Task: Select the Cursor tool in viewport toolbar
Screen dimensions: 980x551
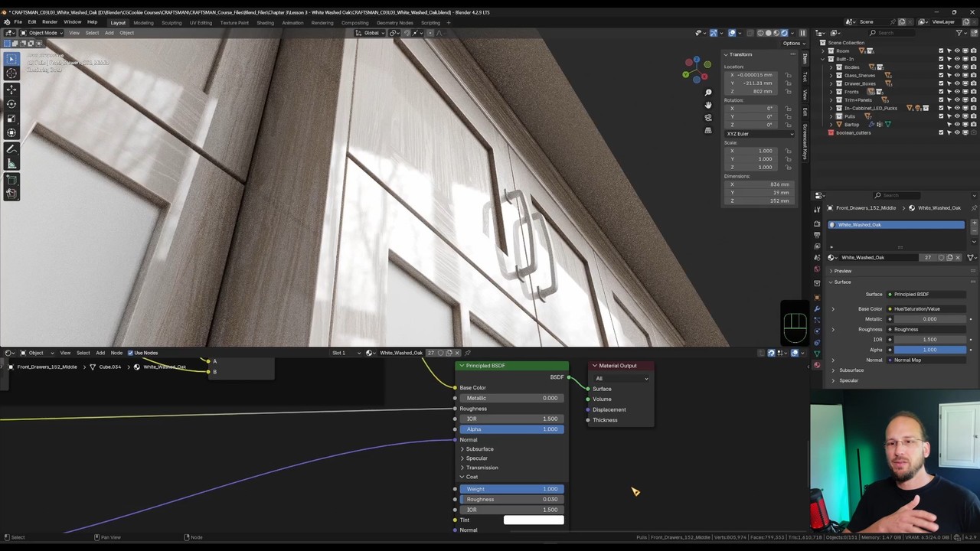Action: coord(11,73)
